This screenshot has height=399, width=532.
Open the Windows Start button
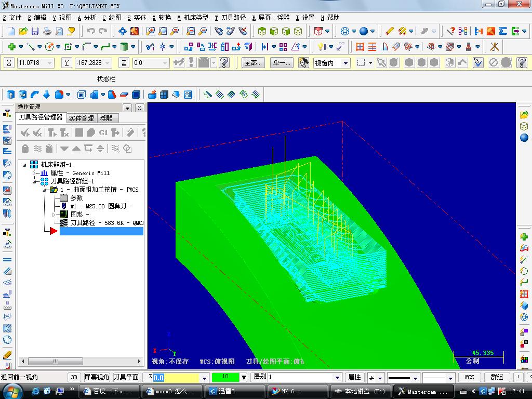(x=12, y=392)
